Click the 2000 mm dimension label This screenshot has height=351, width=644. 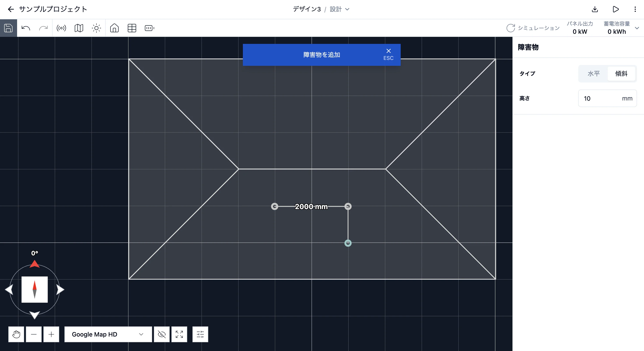click(x=311, y=207)
